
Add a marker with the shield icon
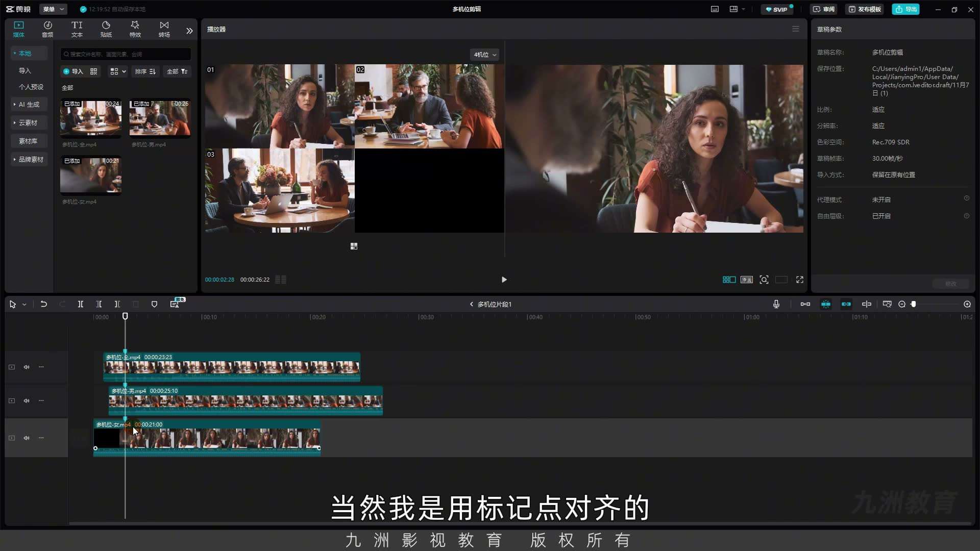pos(154,304)
